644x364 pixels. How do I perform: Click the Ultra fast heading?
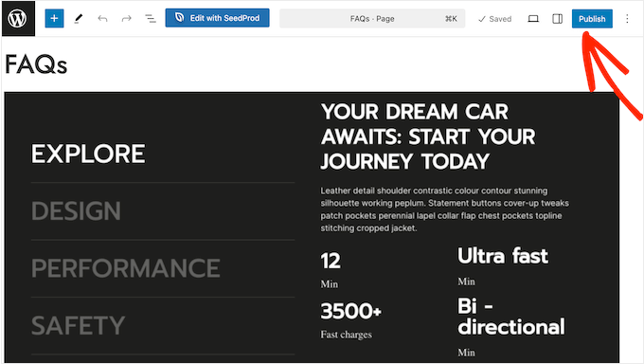503,256
